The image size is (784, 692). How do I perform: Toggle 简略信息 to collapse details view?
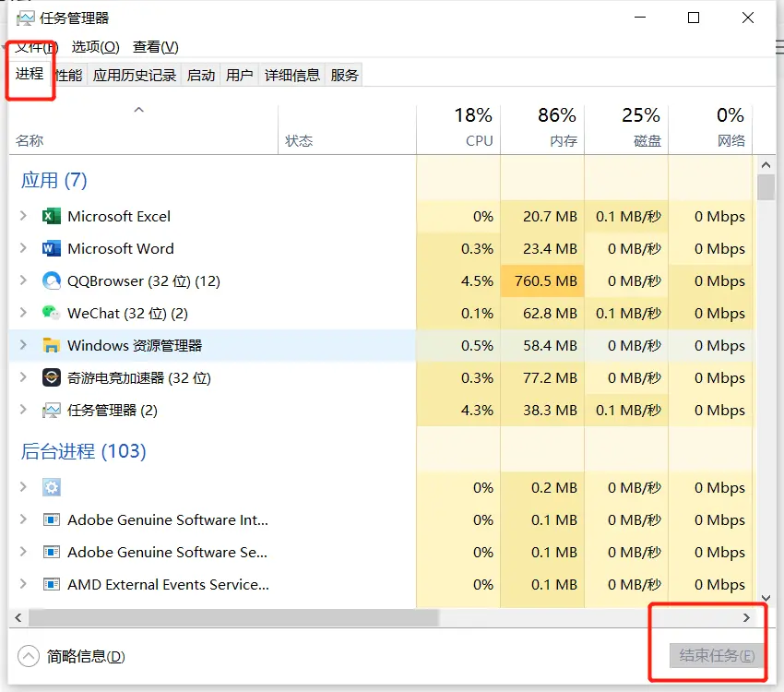tap(71, 655)
